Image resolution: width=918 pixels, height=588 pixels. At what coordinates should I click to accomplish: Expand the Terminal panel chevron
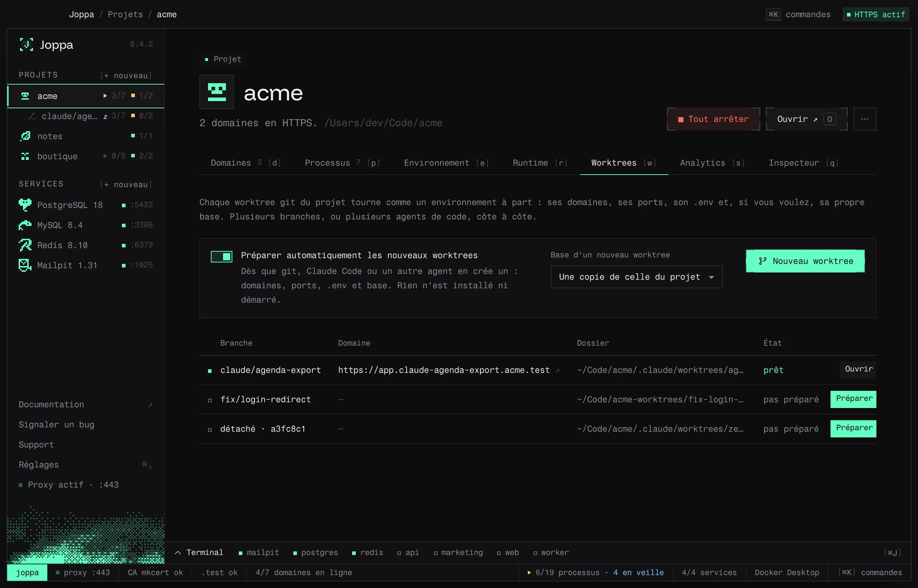click(x=178, y=553)
